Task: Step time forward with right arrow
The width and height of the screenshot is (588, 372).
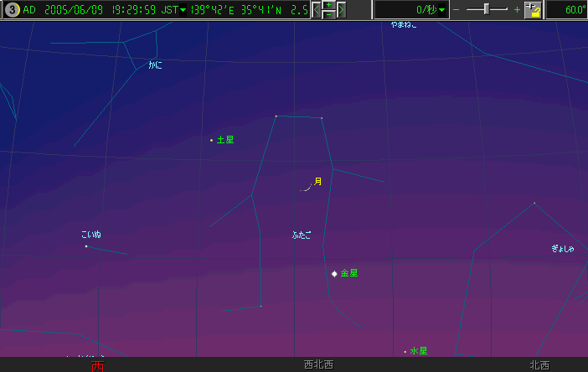Action: [341, 10]
